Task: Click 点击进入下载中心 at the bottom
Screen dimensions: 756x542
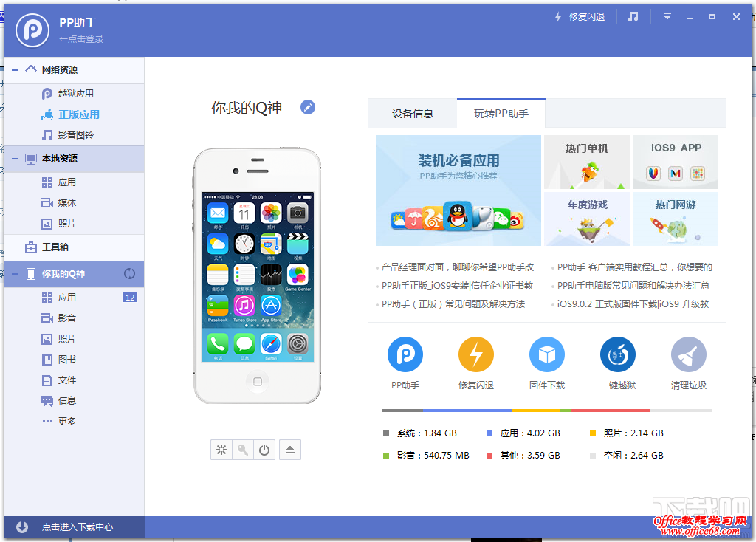Action: click(77, 527)
